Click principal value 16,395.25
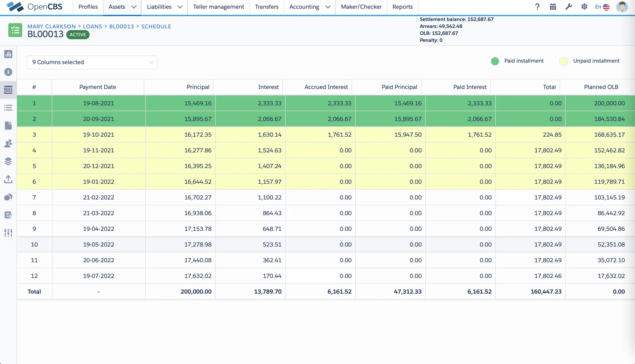The image size is (635, 364). (x=198, y=166)
